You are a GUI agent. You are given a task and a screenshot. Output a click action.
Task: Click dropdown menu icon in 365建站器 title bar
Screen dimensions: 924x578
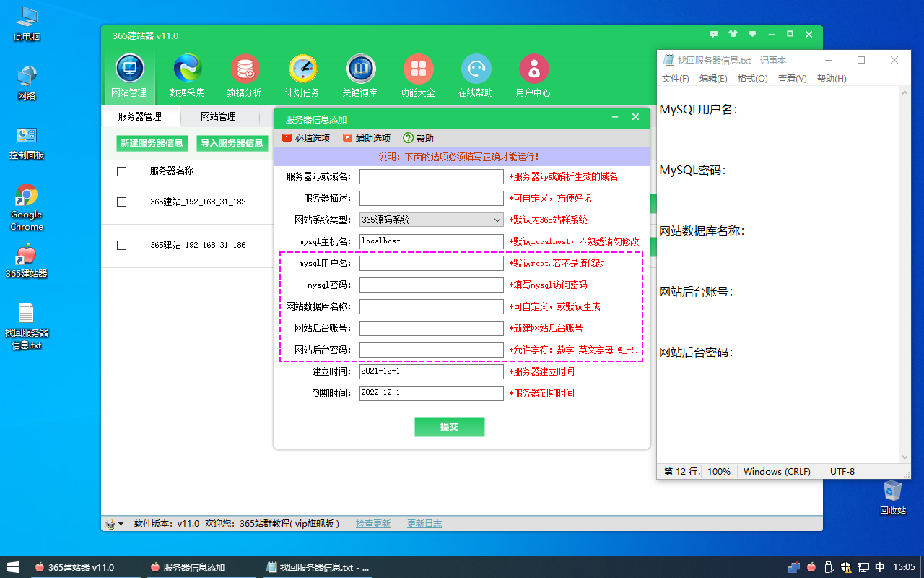pos(752,34)
